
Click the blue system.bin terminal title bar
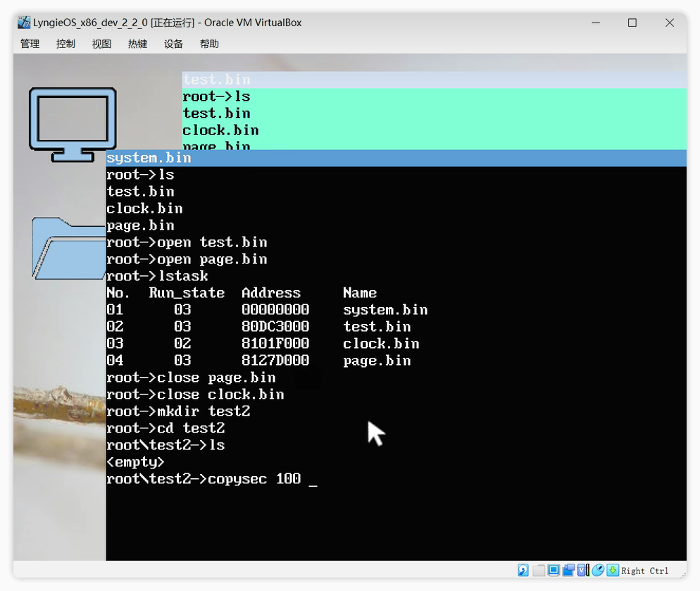click(x=396, y=158)
